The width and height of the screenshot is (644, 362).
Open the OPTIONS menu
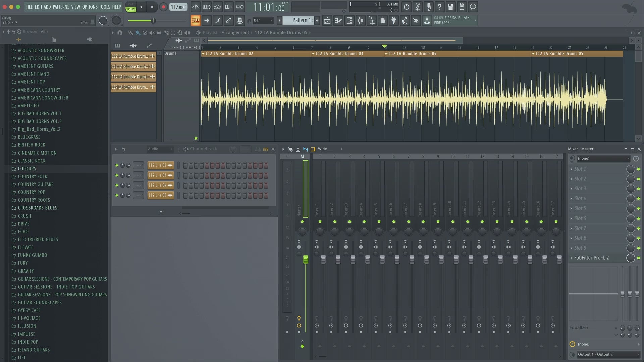click(x=90, y=7)
